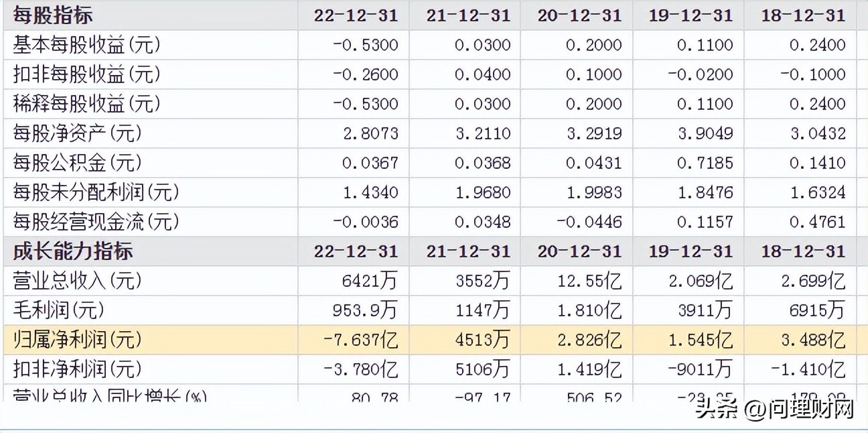Image resolution: width=868 pixels, height=433 pixels.
Task: Select the highlighted 归属净利润(元) row label
Action: 77,340
